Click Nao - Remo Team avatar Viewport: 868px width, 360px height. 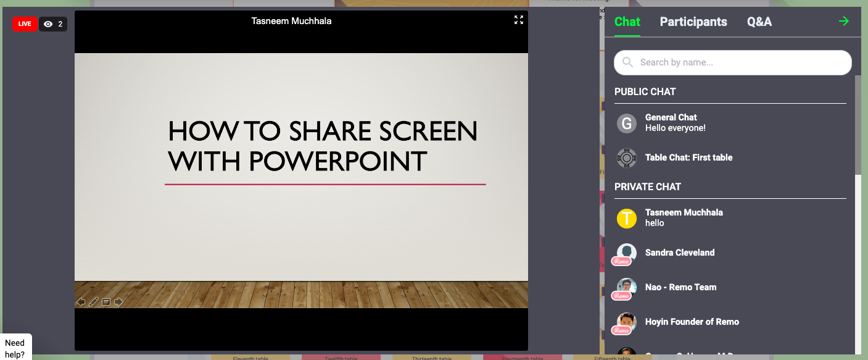click(x=627, y=287)
